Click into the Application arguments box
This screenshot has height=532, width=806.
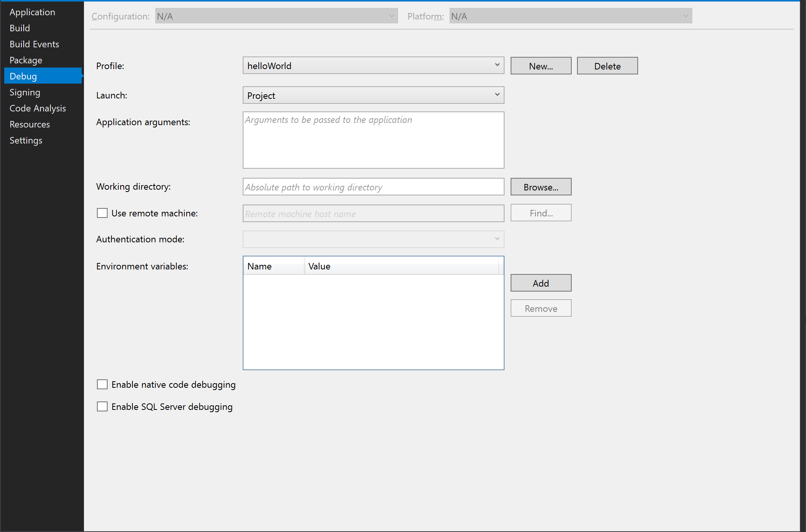pos(373,140)
